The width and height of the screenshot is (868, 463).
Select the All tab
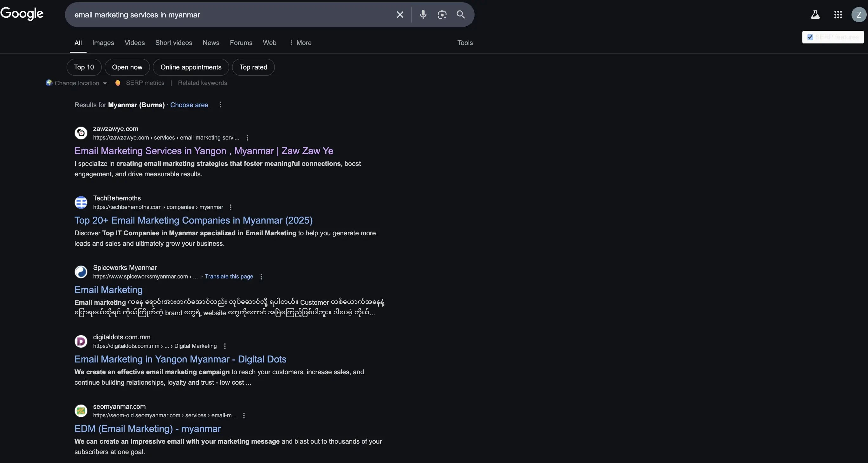tap(78, 43)
